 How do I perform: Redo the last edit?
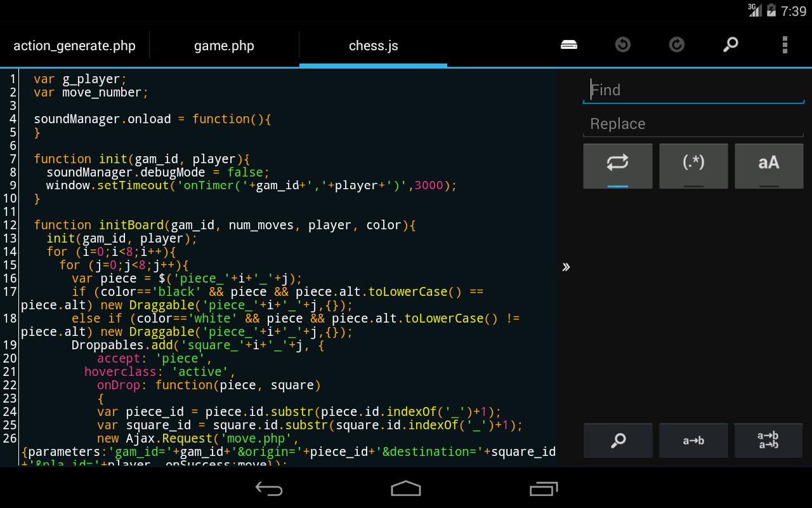pyautogui.click(x=676, y=44)
